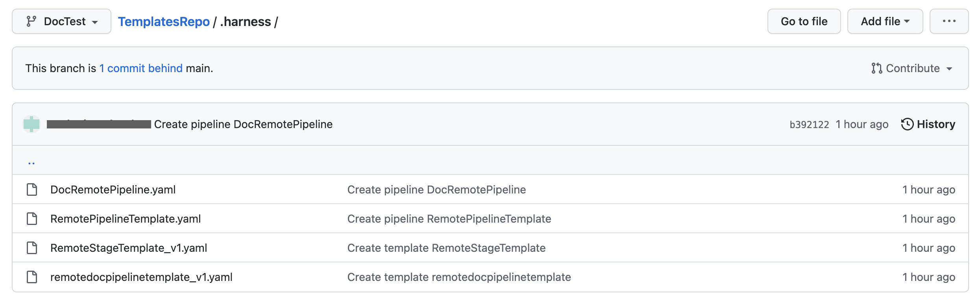Click the file icon for DocRemotePipeline.yaml
The image size is (980, 301).
32,190
